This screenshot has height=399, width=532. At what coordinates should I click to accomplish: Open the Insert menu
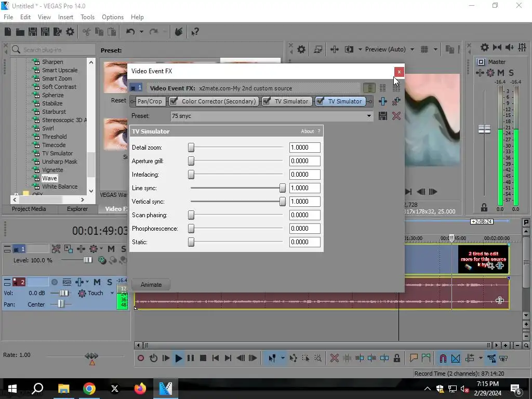pos(65,17)
